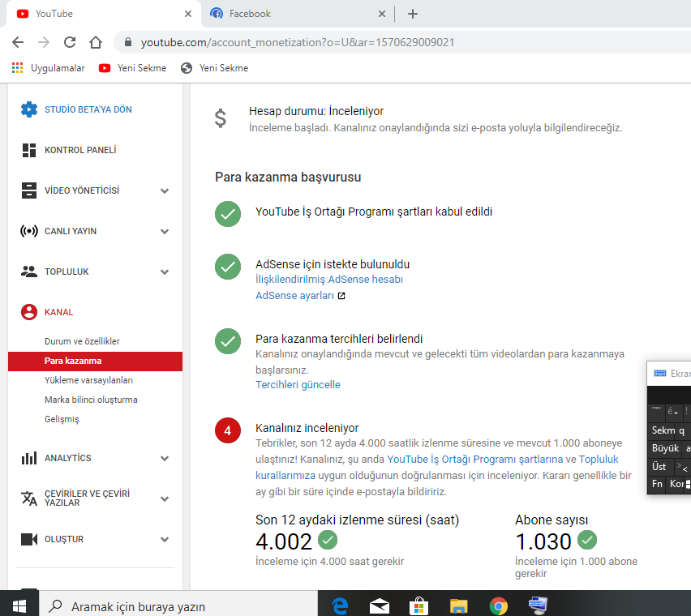Open Kontrol Paneli dashboard icon
This screenshot has height=616, width=691.
29,150
